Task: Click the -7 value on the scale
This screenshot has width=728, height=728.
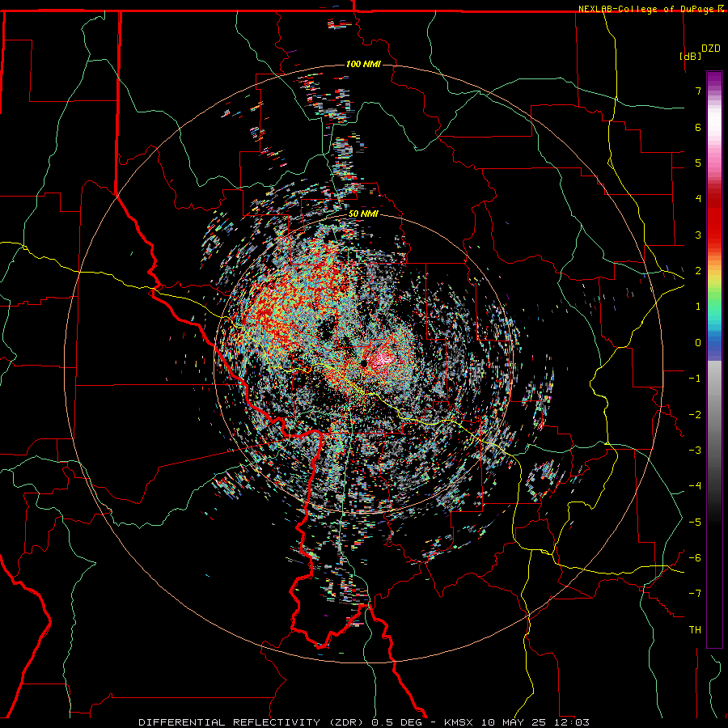Action: pyautogui.click(x=695, y=594)
